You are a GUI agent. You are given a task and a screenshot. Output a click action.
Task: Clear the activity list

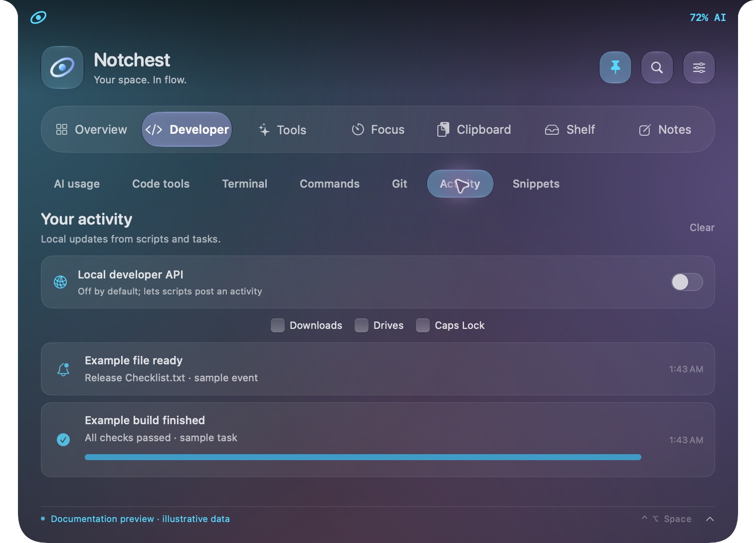(x=702, y=228)
